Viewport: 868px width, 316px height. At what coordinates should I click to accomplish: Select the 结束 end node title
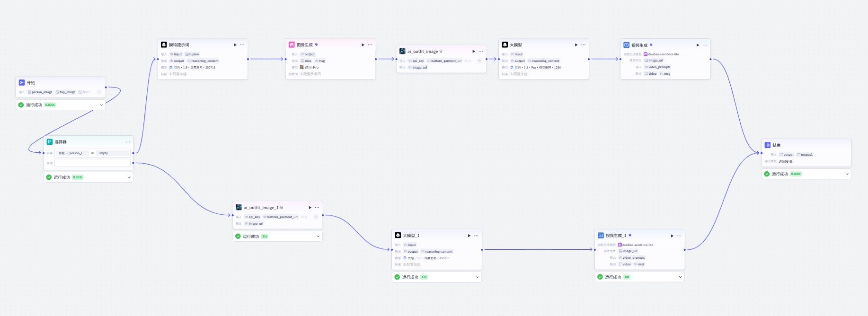coord(777,145)
